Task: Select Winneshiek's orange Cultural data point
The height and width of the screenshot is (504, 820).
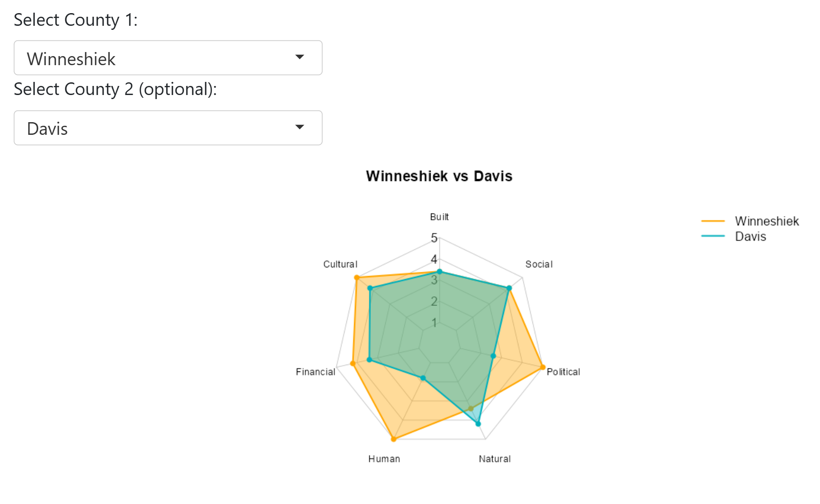Action: (x=357, y=277)
